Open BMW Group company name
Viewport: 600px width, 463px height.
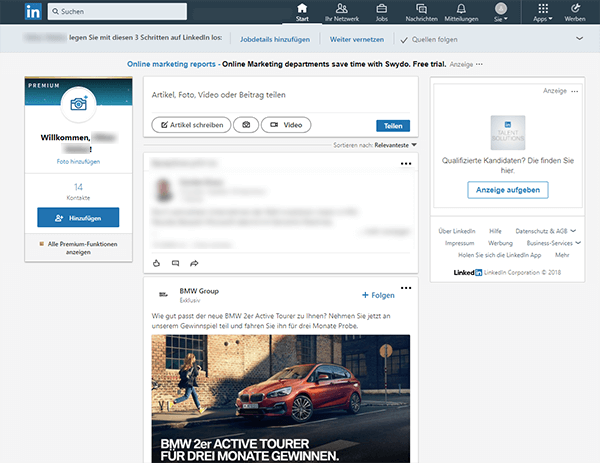199,291
